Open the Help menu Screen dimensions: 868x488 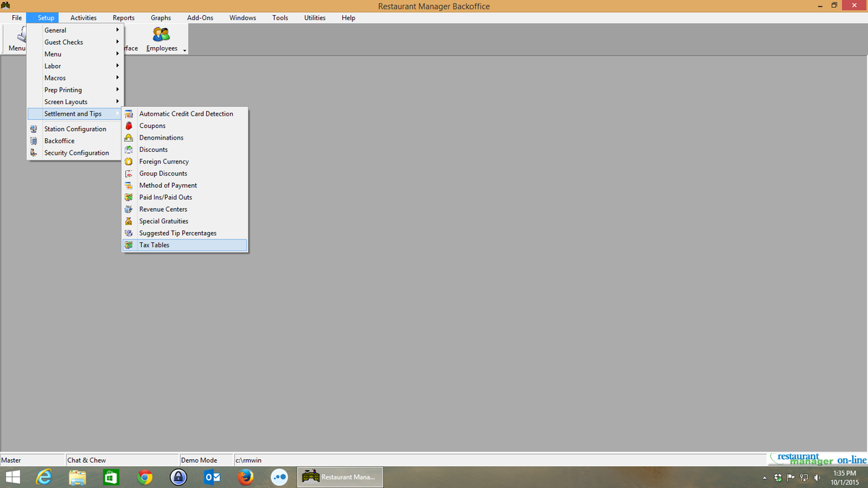click(x=348, y=17)
